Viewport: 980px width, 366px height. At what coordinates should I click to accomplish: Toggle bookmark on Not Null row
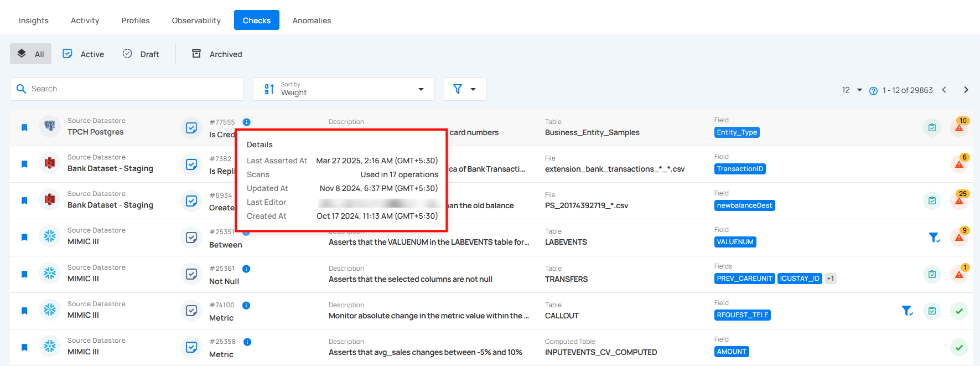click(24, 274)
